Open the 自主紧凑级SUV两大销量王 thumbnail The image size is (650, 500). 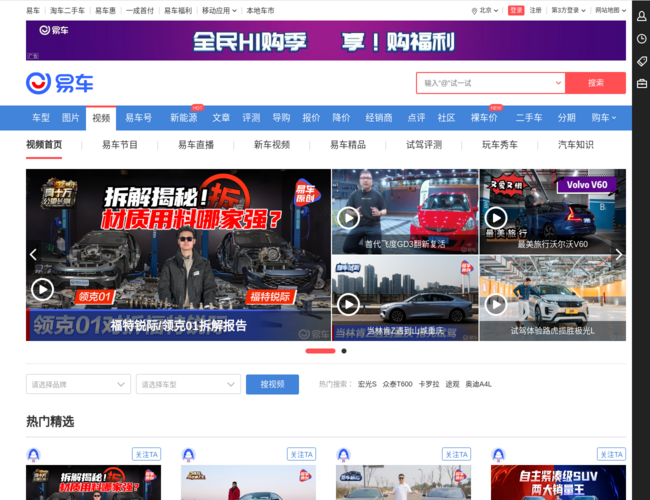(558, 483)
